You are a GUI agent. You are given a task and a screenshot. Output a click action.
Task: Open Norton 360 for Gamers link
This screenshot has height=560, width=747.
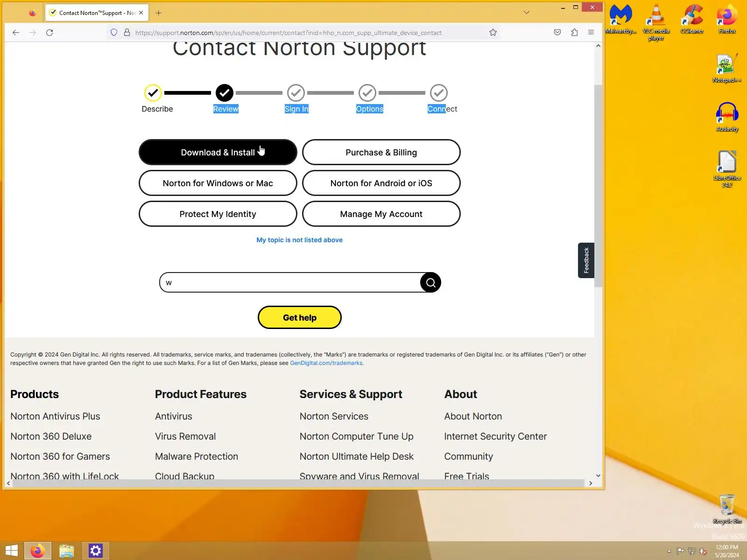pos(60,456)
